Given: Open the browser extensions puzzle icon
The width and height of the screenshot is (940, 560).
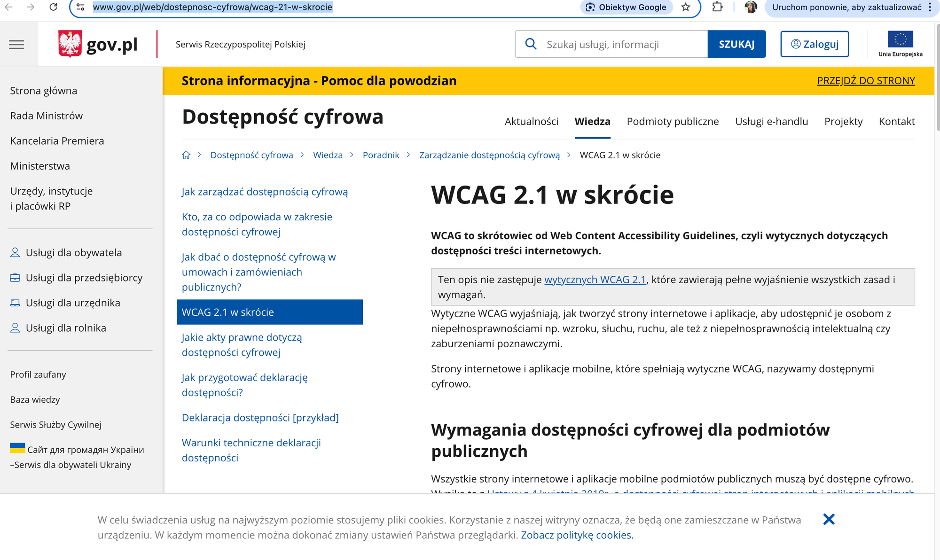Looking at the screenshot, I should [x=717, y=7].
